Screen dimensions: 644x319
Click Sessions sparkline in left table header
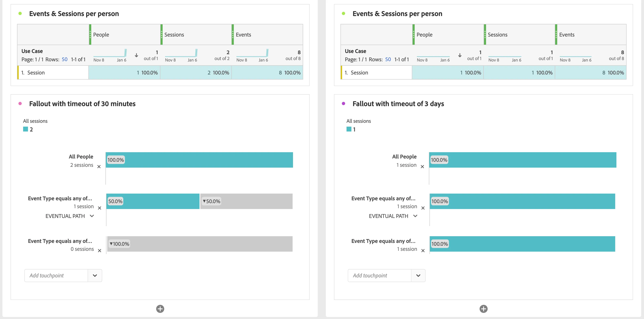[x=181, y=53]
